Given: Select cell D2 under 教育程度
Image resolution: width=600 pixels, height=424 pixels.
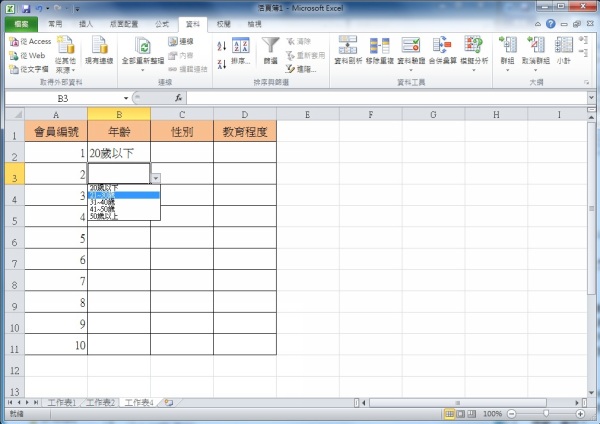Looking at the screenshot, I should tap(244, 154).
